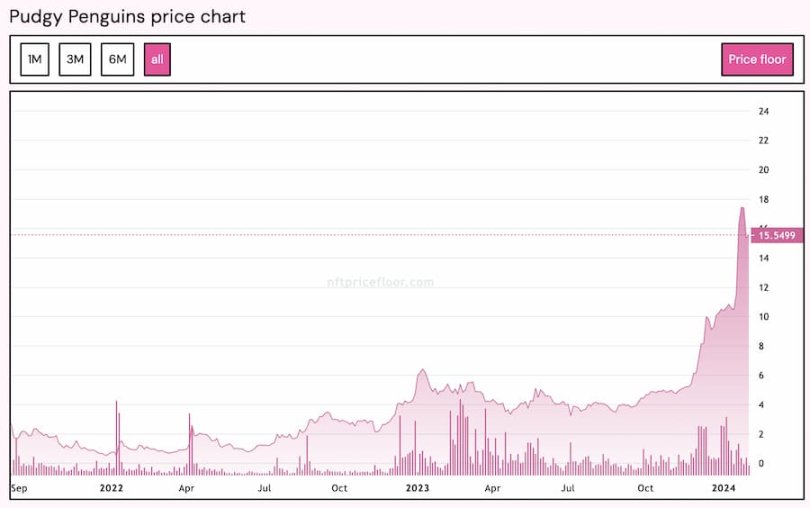810x508 pixels.
Task: Click the nftpricefloor.com watermark
Action: pos(381,282)
